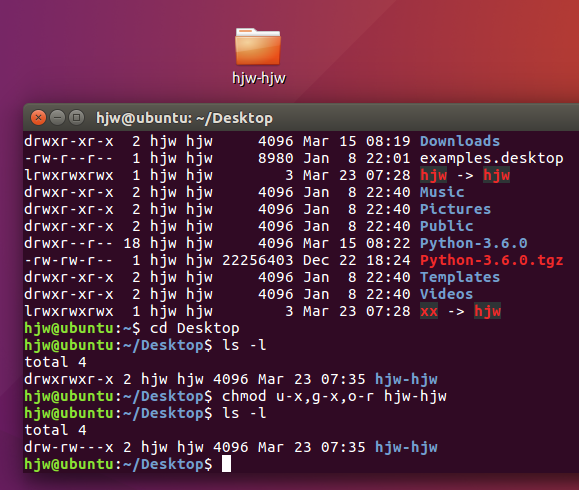The image size is (579, 490).
Task: Click the time 08:19 on Downloads row
Action: point(388,141)
